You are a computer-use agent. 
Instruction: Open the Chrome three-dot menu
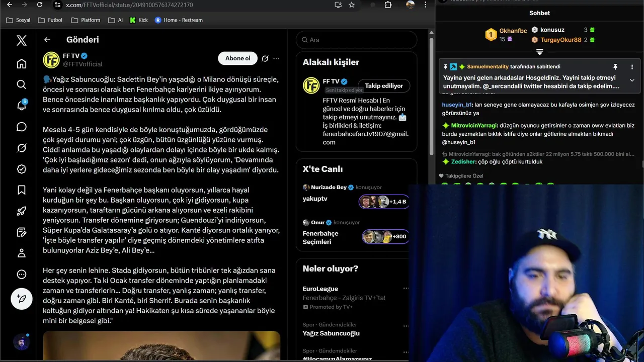[x=426, y=5]
